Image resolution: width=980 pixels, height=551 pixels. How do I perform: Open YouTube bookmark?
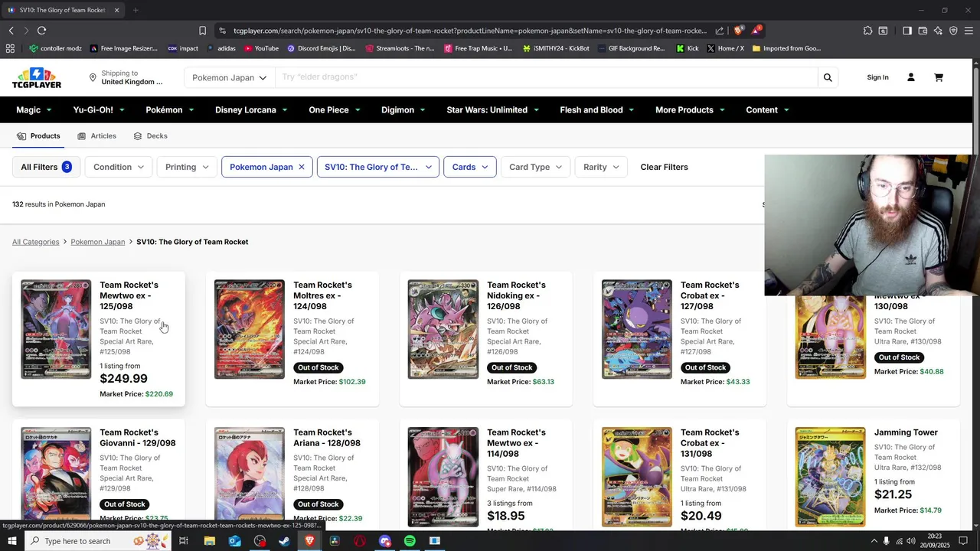pos(261,48)
